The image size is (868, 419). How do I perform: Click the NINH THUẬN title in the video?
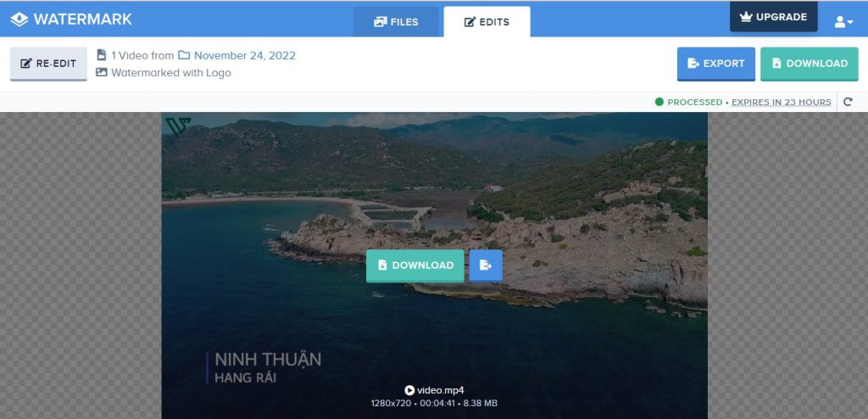coord(268,360)
